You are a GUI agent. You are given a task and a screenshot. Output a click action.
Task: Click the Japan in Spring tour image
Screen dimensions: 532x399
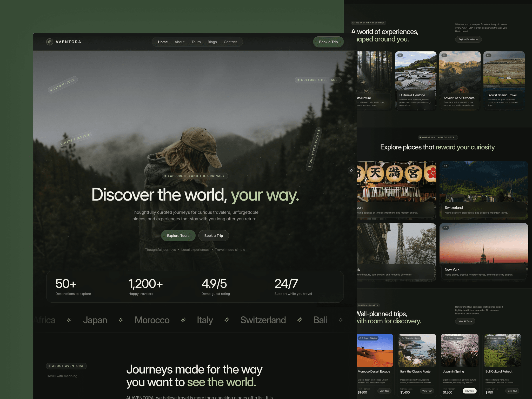click(460, 350)
